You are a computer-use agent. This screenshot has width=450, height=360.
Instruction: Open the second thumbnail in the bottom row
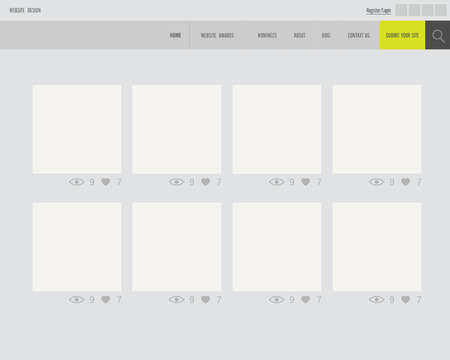[177, 247]
